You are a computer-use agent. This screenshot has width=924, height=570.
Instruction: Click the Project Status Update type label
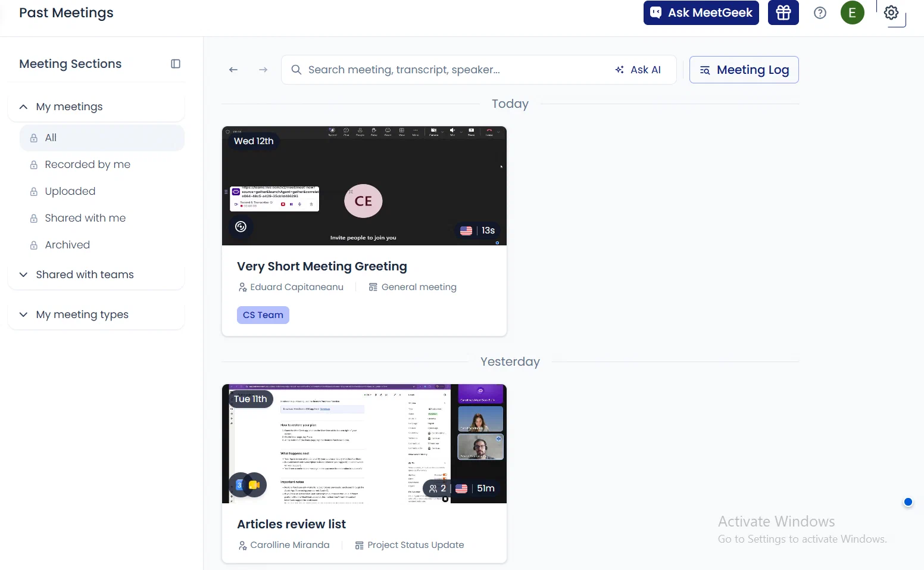[x=416, y=545]
